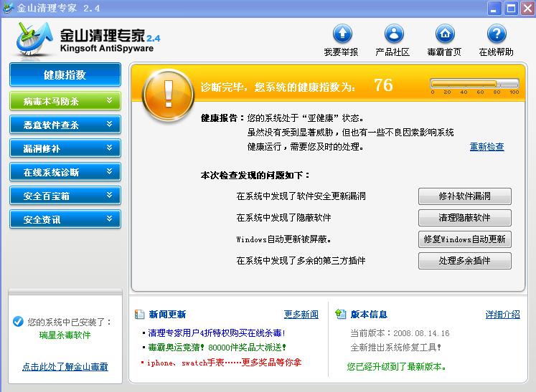This screenshot has height=392, width=536.
Task: Click the health score number 76
Action: (383, 85)
